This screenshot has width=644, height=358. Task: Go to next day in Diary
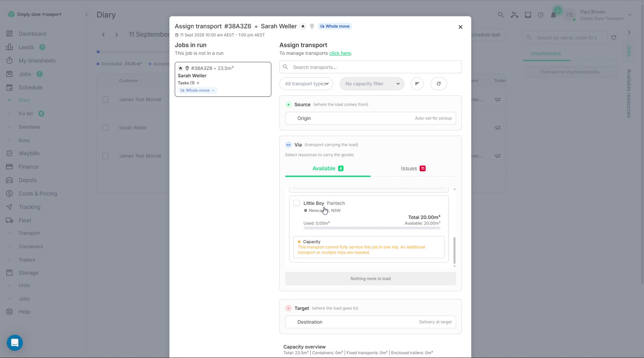click(117, 35)
